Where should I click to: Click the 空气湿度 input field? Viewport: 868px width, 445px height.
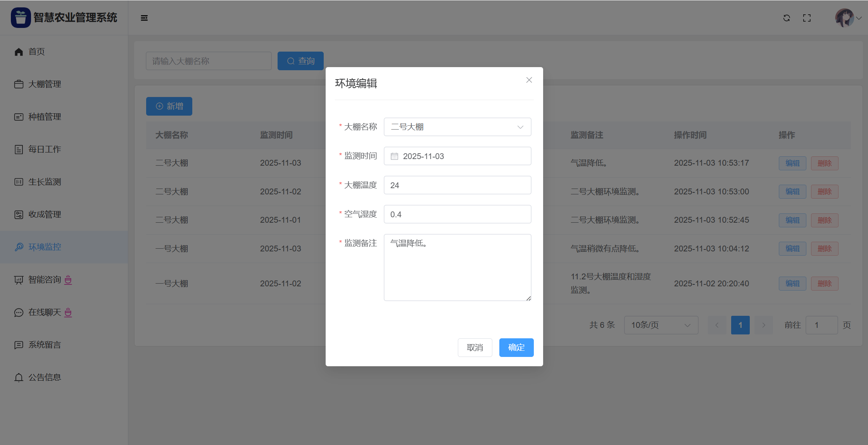point(457,215)
